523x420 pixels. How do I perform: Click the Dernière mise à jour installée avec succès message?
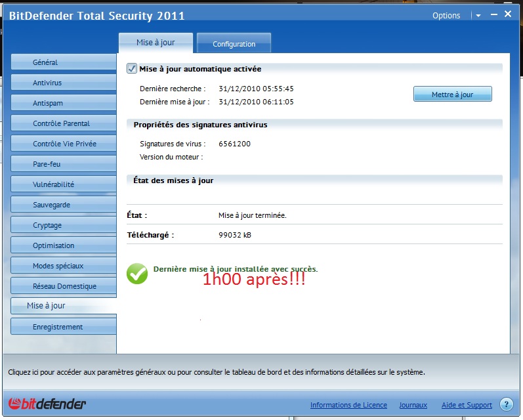pyautogui.click(x=236, y=269)
